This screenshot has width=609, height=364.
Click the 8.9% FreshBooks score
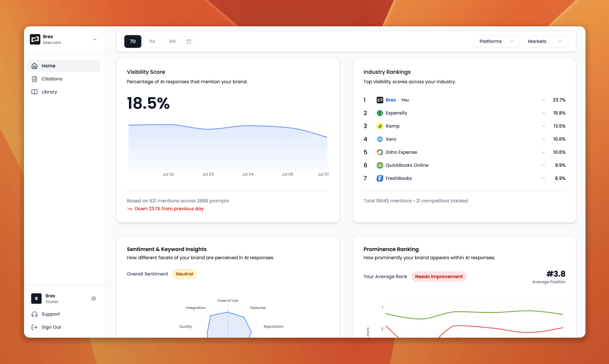(x=560, y=178)
